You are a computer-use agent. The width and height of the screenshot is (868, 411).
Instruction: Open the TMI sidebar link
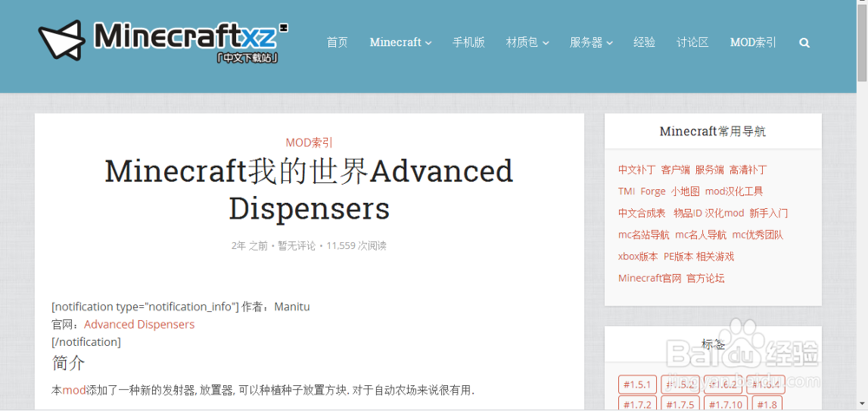pyautogui.click(x=627, y=192)
